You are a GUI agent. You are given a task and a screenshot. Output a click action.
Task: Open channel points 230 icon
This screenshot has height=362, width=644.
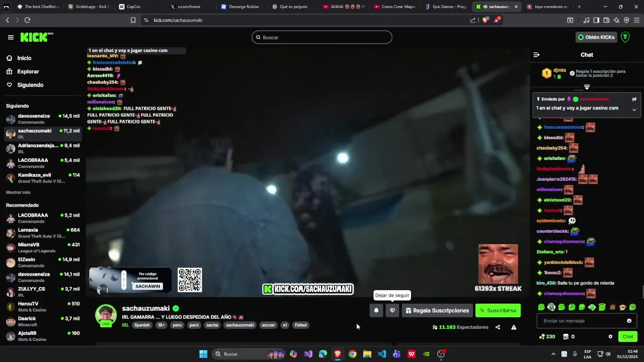[547, 337]
